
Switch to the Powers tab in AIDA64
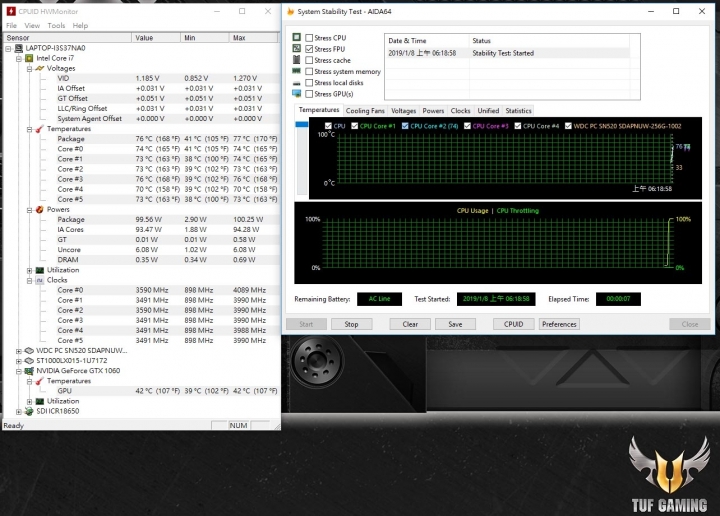tap(433, 111)
